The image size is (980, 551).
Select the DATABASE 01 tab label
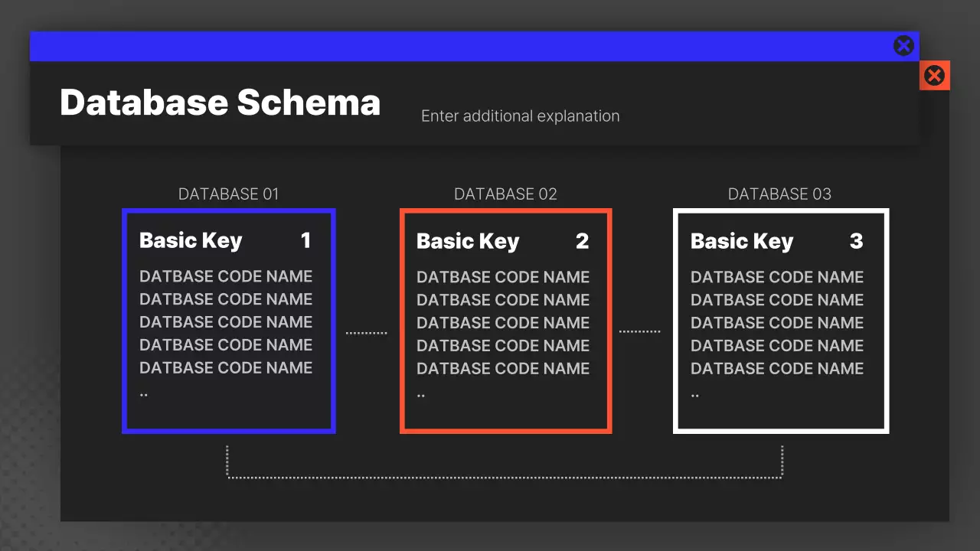(228, 194)
